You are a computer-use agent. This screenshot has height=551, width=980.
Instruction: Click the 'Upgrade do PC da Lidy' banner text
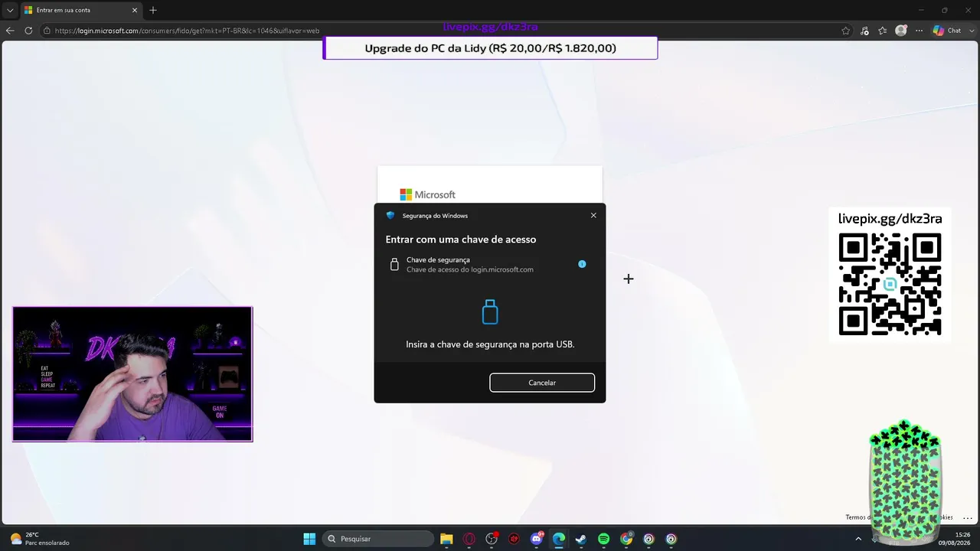(490, 48)
